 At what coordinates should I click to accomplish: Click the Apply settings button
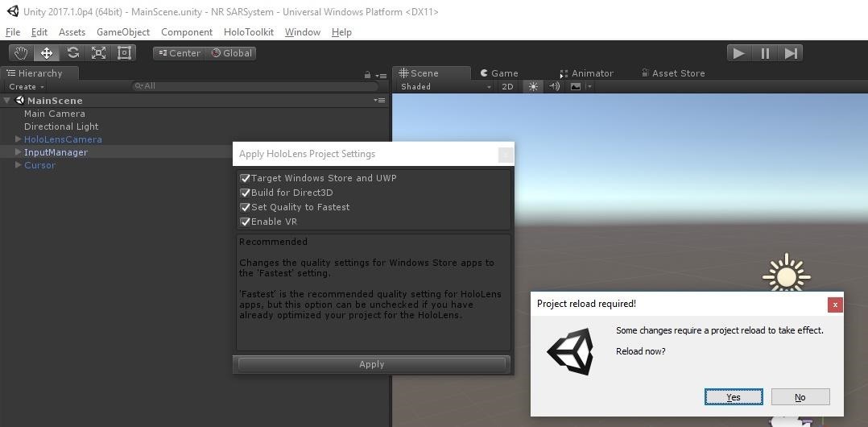pyautogui.click(x=371, y=364)
